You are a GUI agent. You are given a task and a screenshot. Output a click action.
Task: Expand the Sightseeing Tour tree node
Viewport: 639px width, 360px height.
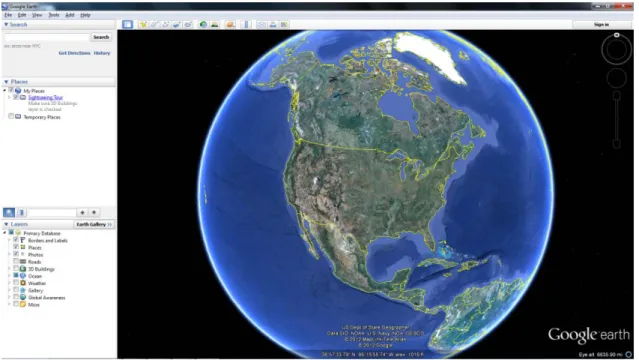9,97
